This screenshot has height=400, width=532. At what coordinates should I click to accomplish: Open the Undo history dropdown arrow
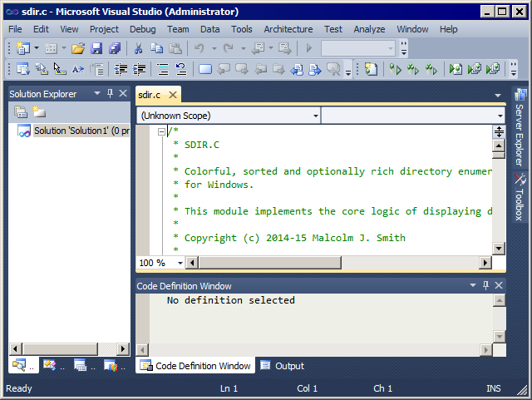214,48
